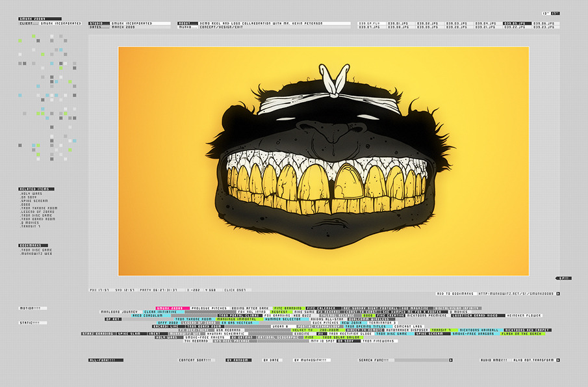Click the main gorilla gold-teeth artwork image
The width and height of the screenshot is (588, 387).
[x=324, y=161]
